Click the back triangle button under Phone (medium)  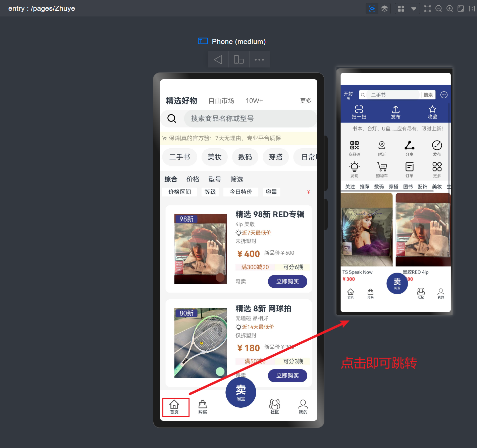click(218, 60)
